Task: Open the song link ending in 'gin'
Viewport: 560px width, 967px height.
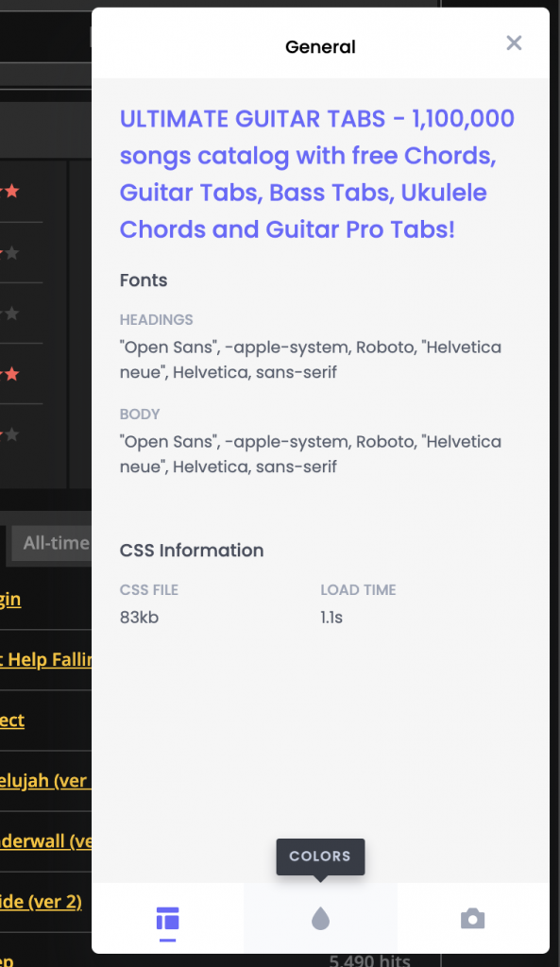Action: coord(10,600)
